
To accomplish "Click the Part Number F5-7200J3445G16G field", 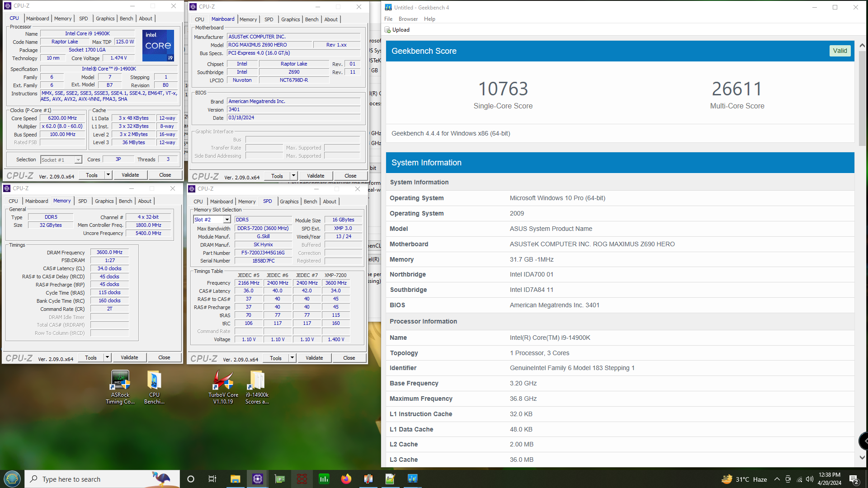I will (263, 253).
